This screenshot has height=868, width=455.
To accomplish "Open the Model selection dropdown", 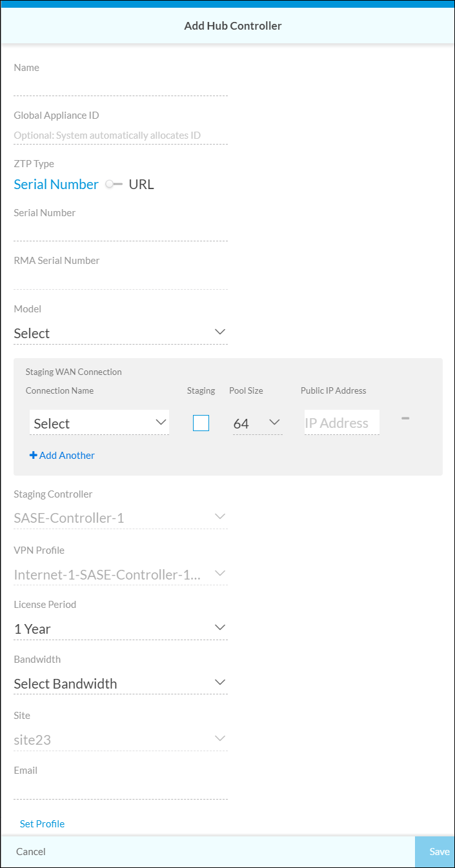I will click(121, 333).
